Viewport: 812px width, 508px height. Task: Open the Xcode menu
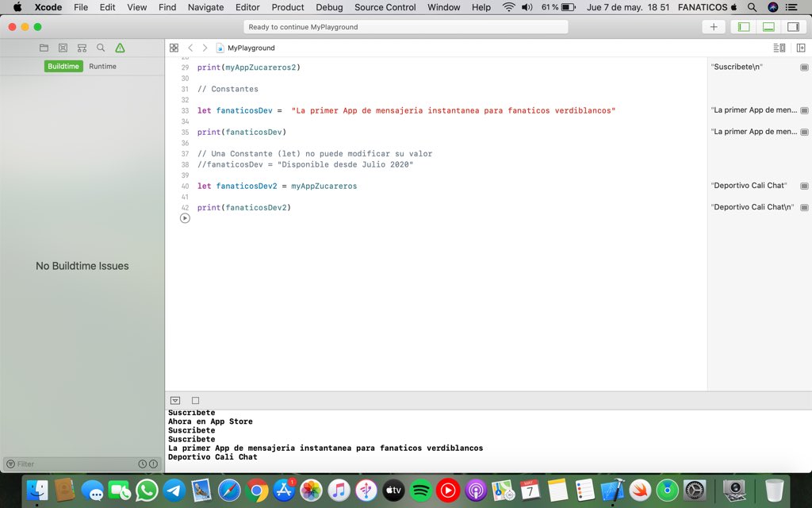tap(48, 7)
